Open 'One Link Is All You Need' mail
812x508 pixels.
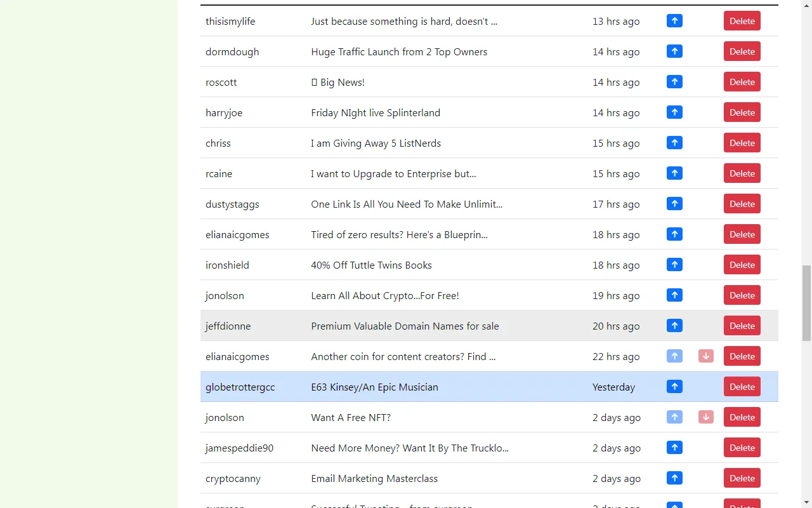coord(406,204)
